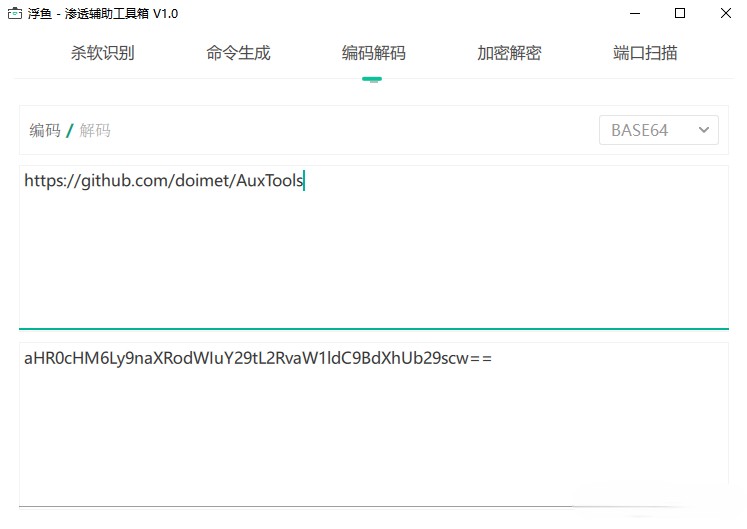
Task: Click the output box with the Base64 result
Action: (374, 424)
